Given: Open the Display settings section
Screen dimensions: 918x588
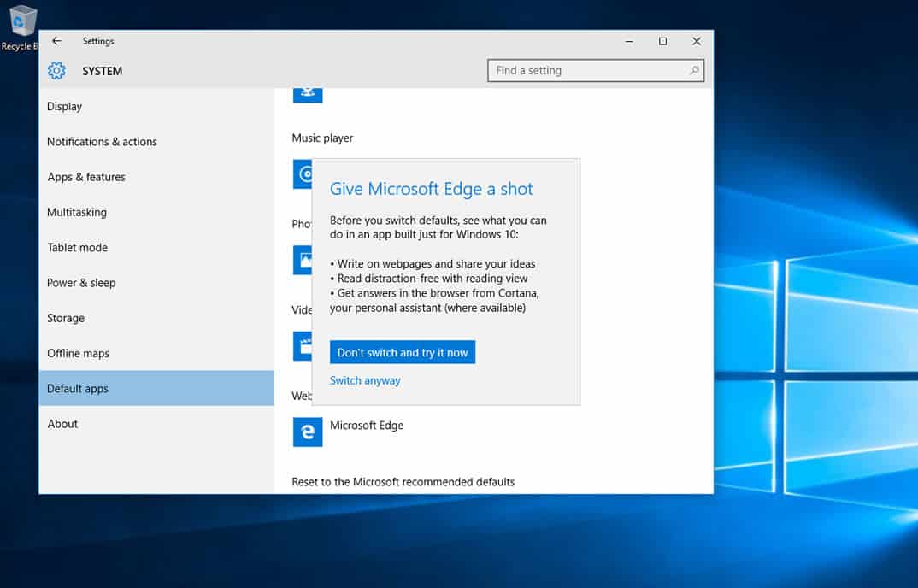Looking at the screenshot, I should (65, 107).
